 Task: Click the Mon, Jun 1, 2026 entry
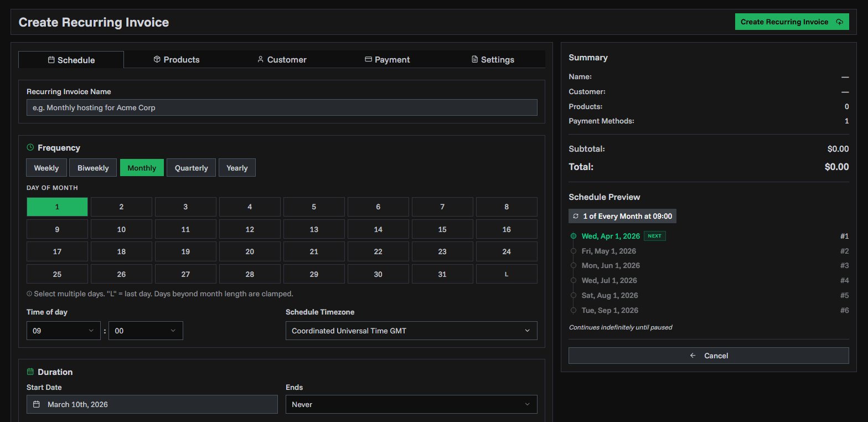(x=611, y=265)
